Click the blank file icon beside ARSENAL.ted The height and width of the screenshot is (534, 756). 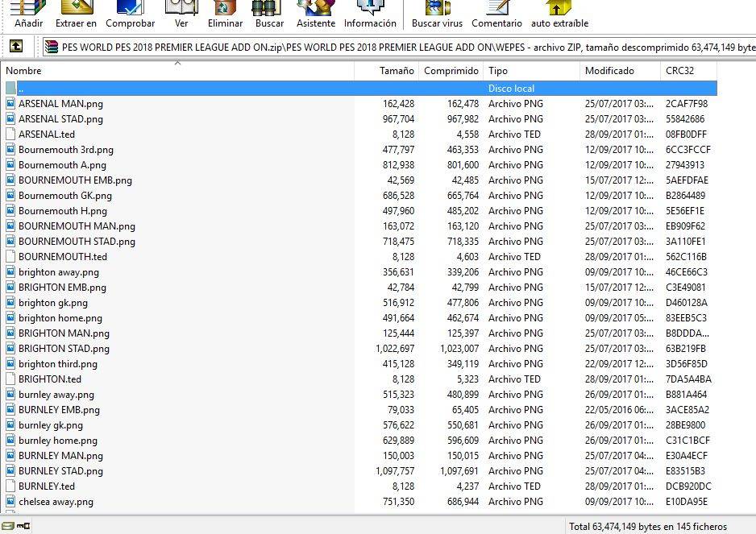[x=10, y=134]
